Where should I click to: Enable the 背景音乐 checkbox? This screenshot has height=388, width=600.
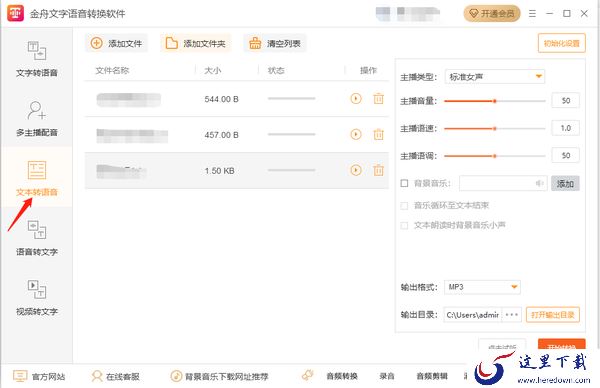[404, 183]
